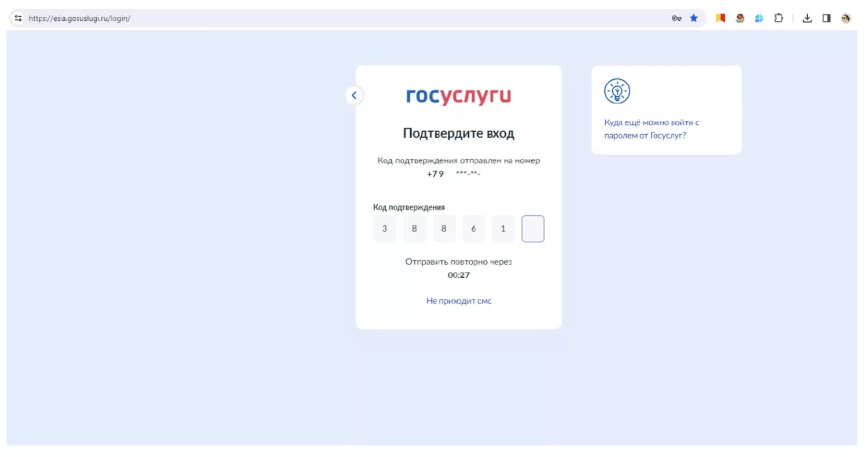Click 'Отправить повторно через' text
The image size is (868, 457).
point(459,261)
